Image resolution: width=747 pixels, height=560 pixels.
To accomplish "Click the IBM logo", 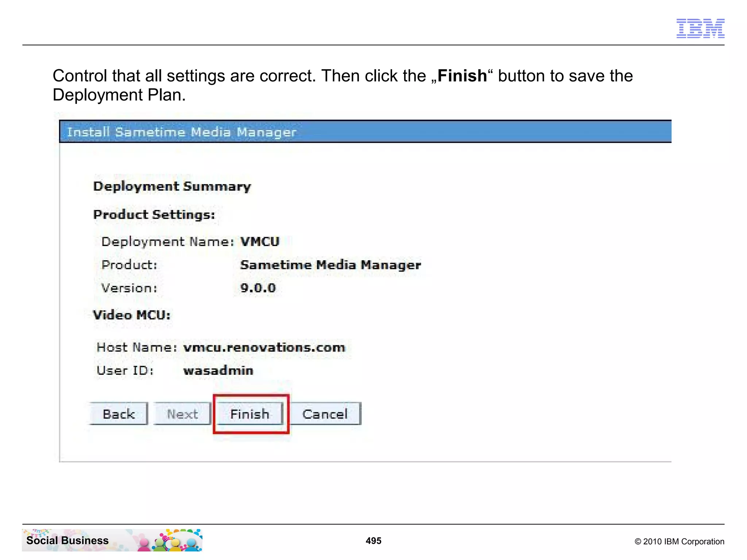I will click(x=700, y=28).
